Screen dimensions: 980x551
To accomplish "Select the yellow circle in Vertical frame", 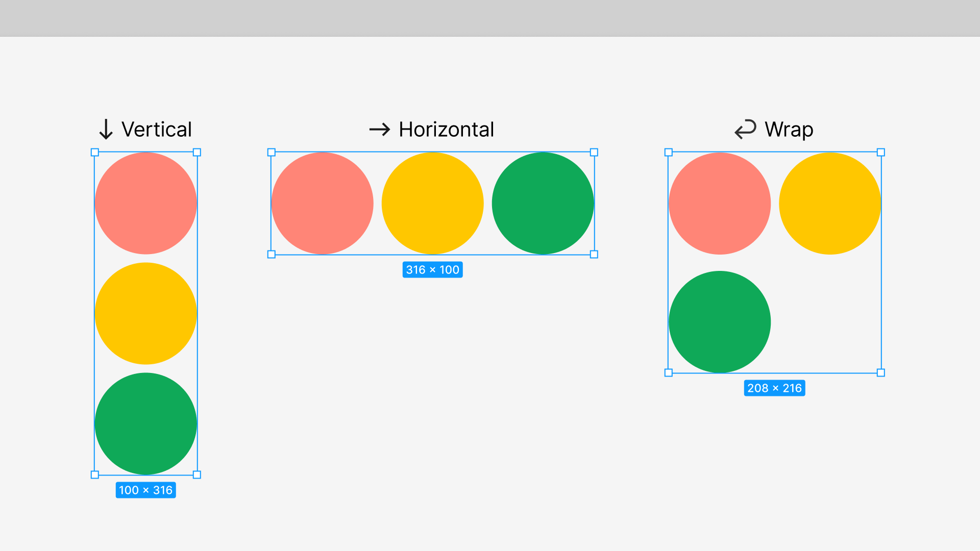I will coord(146,313).
